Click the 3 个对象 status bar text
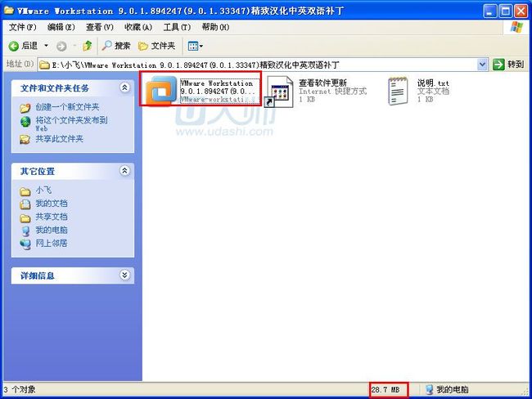532x399 pixels. coord(20,389)
